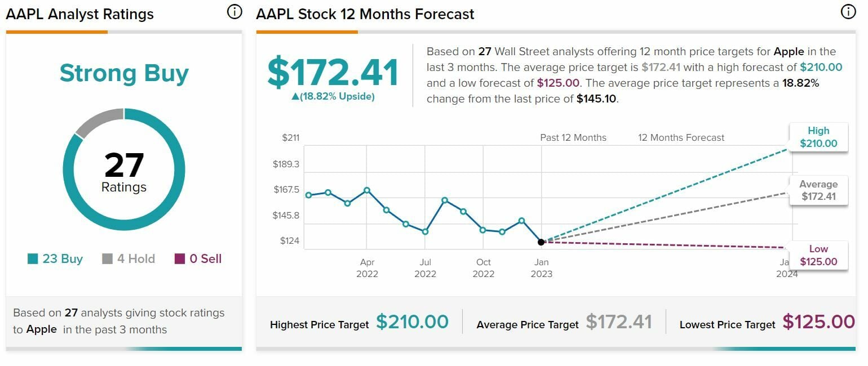Select AAPL Stock 12 Months Forecast header
This screenshot has height=366, width=868.
(x=365, y=14)
